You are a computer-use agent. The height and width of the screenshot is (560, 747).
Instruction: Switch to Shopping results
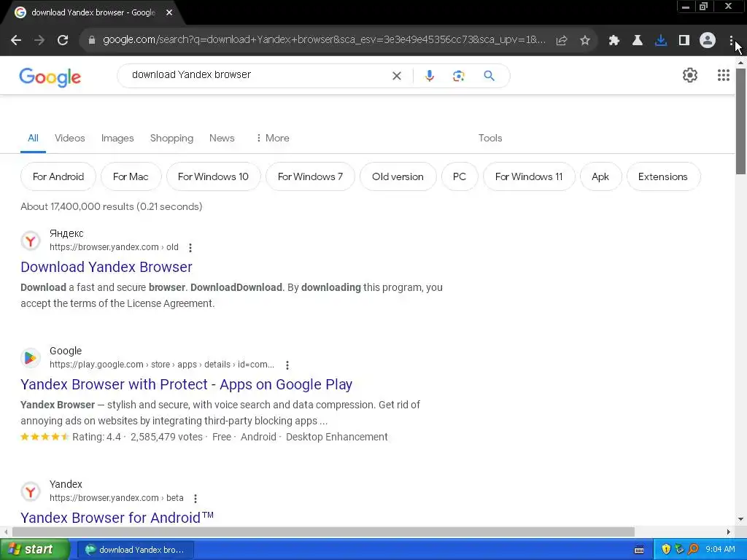tap(171, 138)
